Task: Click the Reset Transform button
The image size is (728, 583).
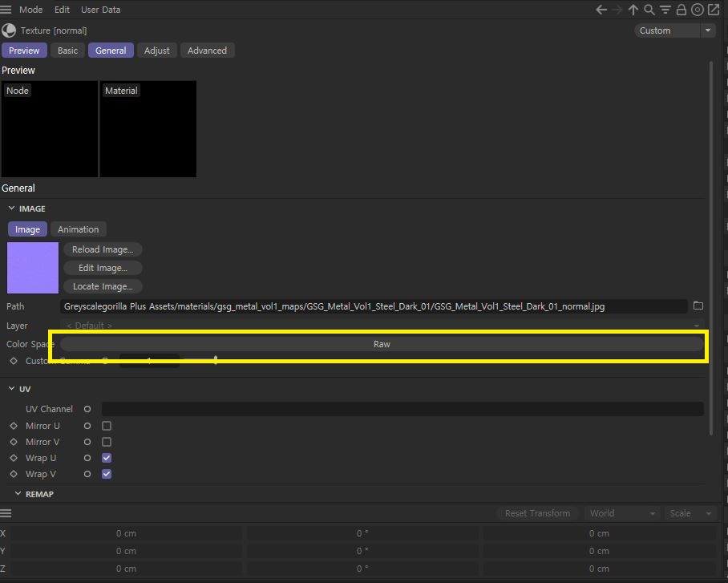Action: (537, 513)
